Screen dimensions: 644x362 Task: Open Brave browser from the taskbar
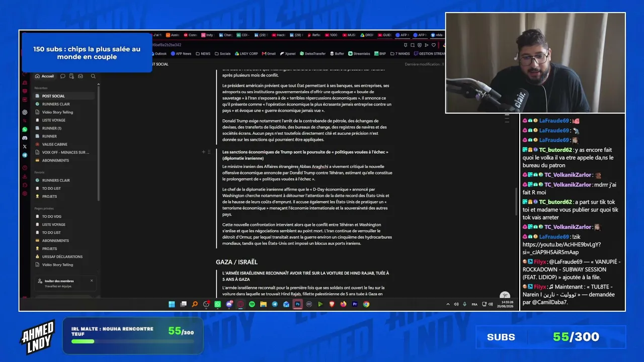click(332, 304)
